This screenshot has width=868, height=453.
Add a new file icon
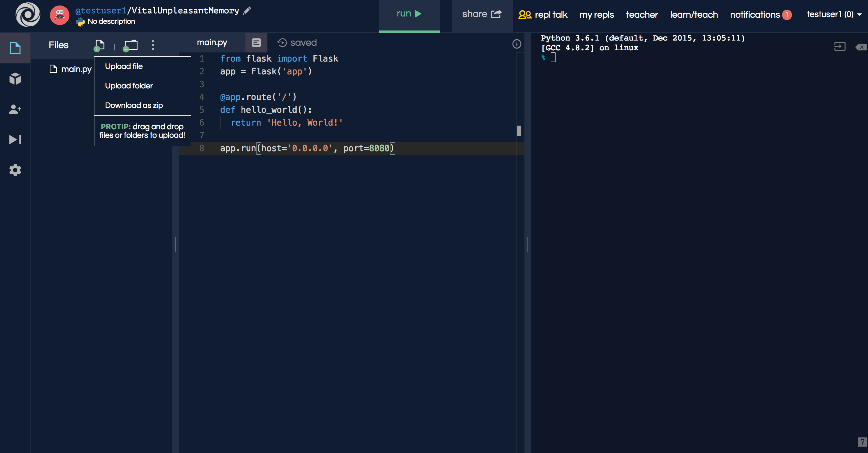[99, 45]
